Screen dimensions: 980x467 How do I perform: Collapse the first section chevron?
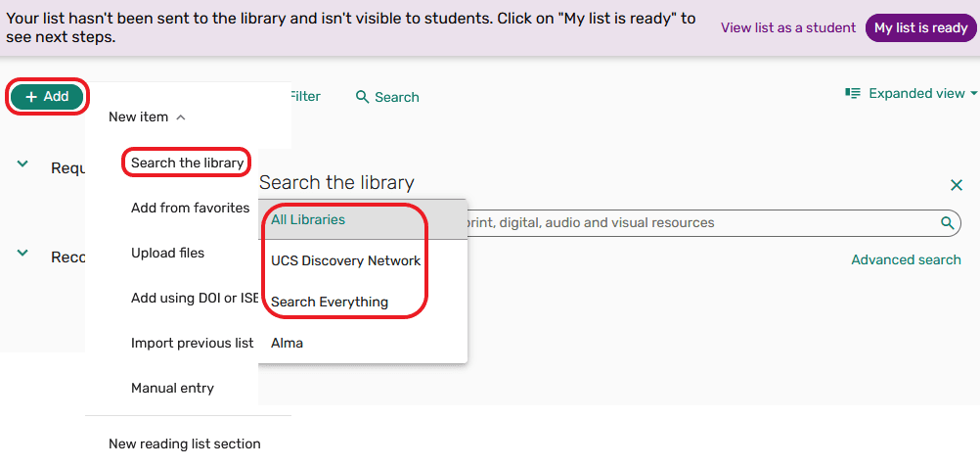point(22,164)
